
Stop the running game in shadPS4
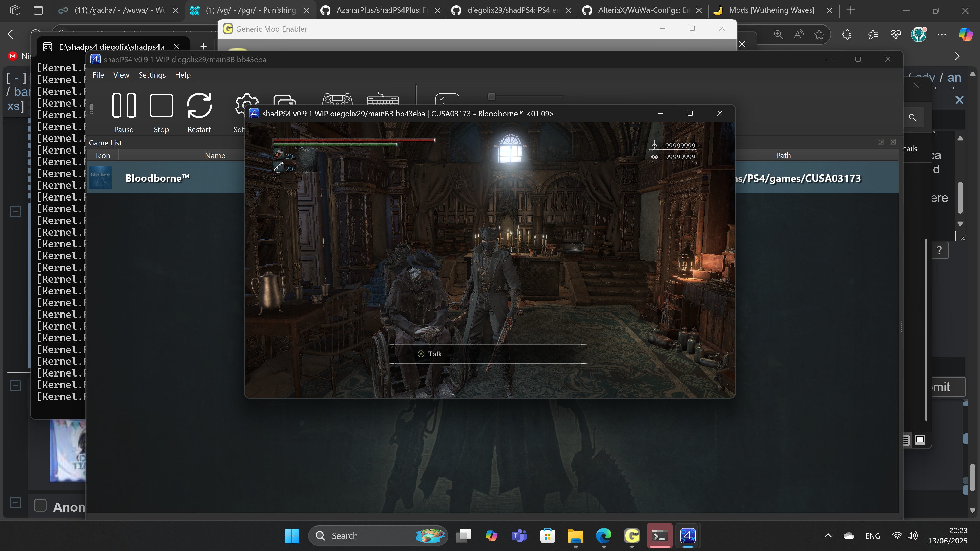click(x=161, y=112)
